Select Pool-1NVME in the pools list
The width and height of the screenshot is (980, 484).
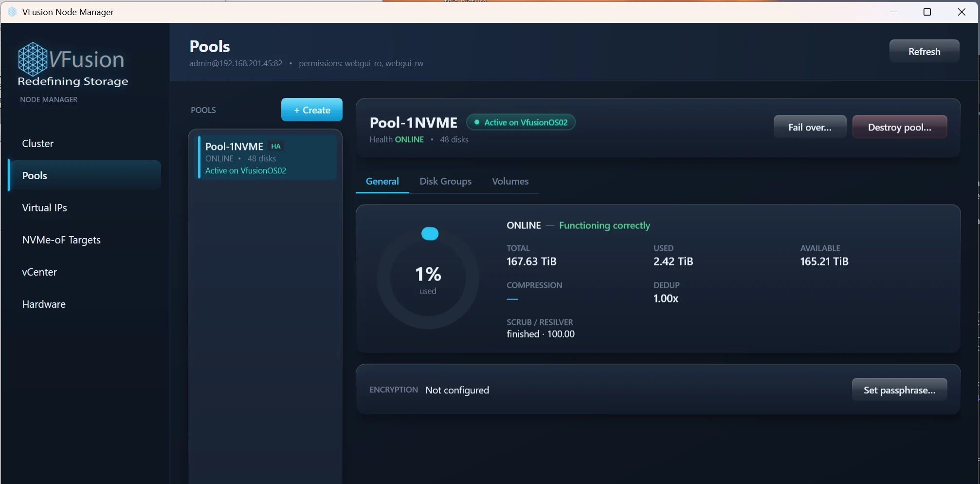(x=267, y=158)
